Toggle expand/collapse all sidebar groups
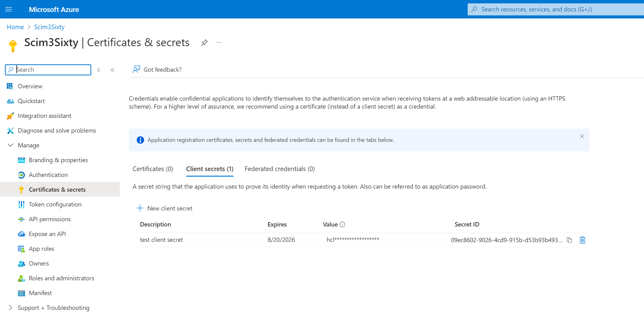Viewport: 644px width, 328px height. (99, 70)
